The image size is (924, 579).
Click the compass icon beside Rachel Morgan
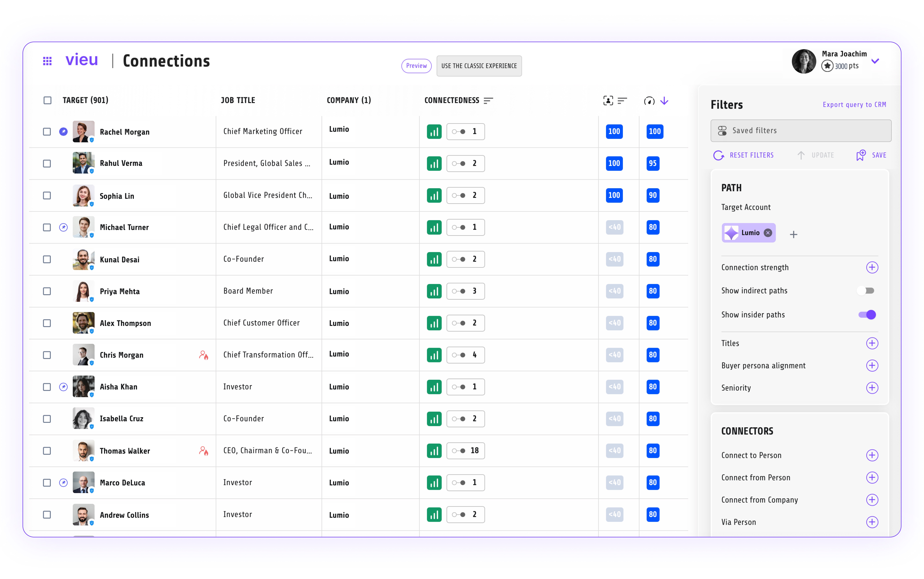point(64,132)
